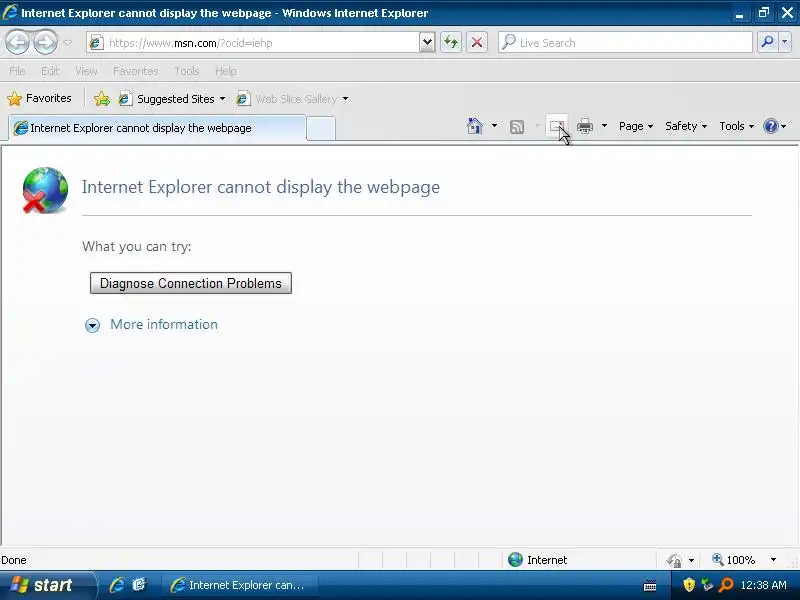
Task: Open the Edit menu
Action: [x=50, y=71]
